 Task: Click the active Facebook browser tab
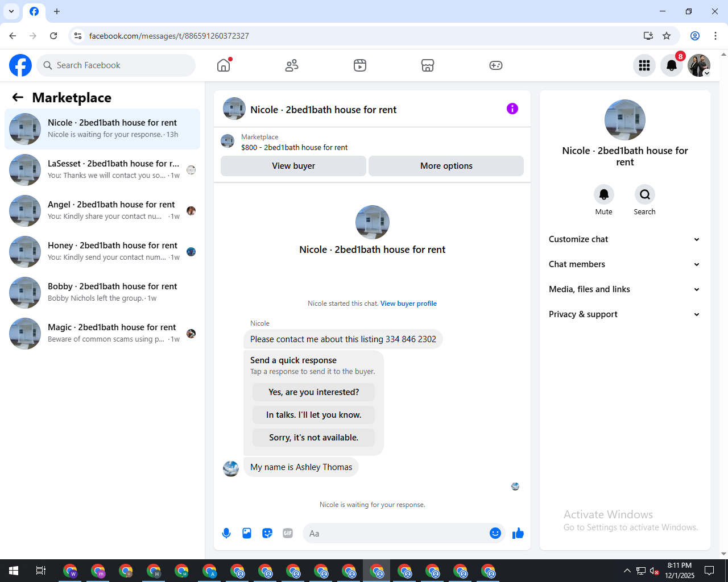(34, 12)
